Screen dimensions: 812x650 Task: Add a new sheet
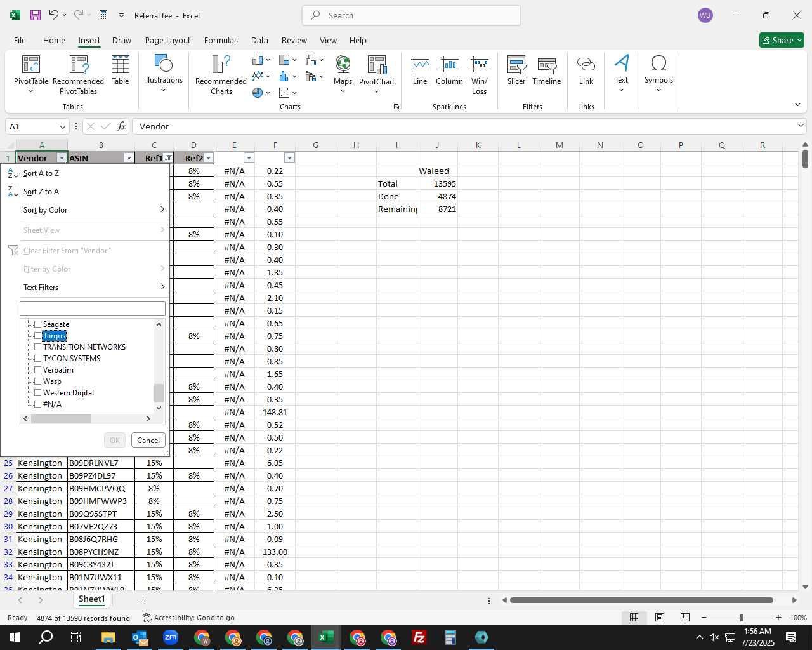click(x=143, y=600)
